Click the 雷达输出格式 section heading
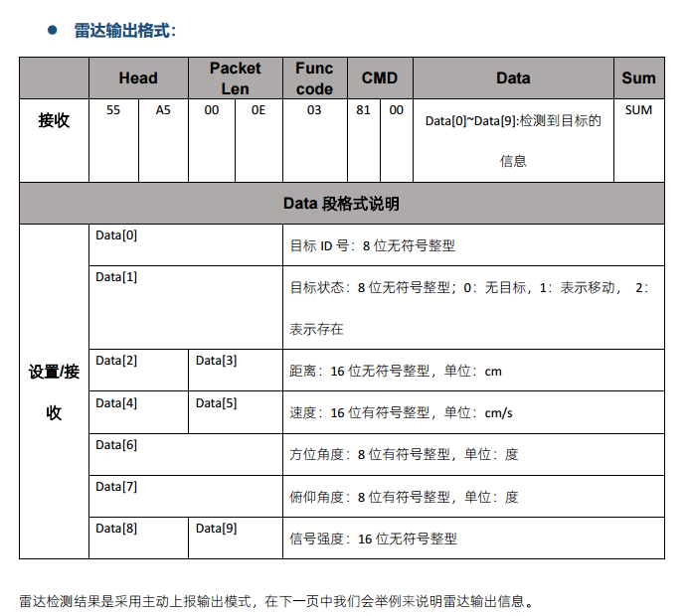Image resolution: width=687 pixels, height=616 pixels. coord(124,31)
